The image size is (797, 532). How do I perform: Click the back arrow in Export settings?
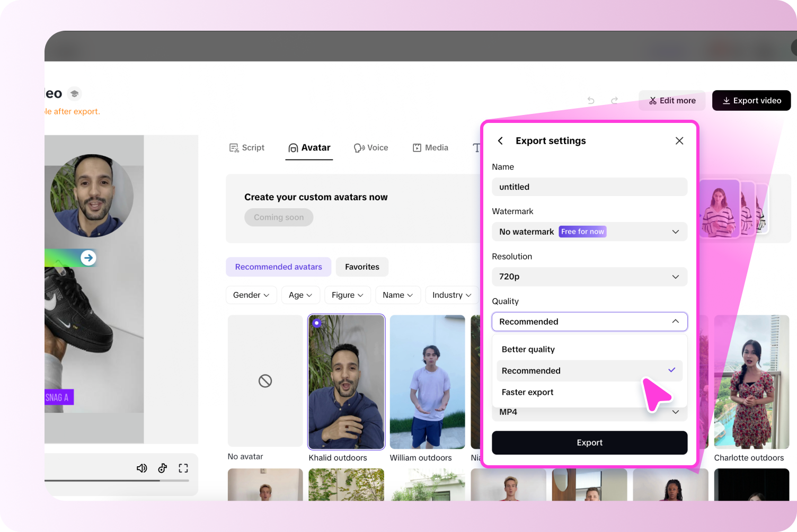[500, 140]
